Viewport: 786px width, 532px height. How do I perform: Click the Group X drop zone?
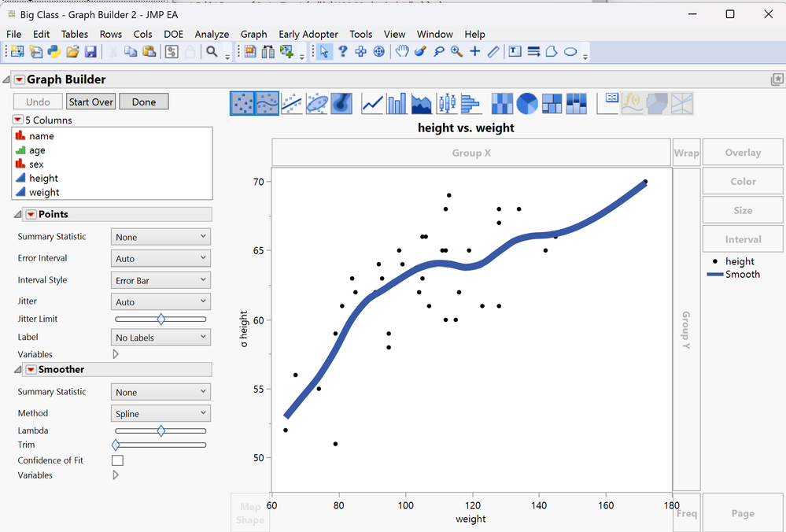(x=471, y=153)
